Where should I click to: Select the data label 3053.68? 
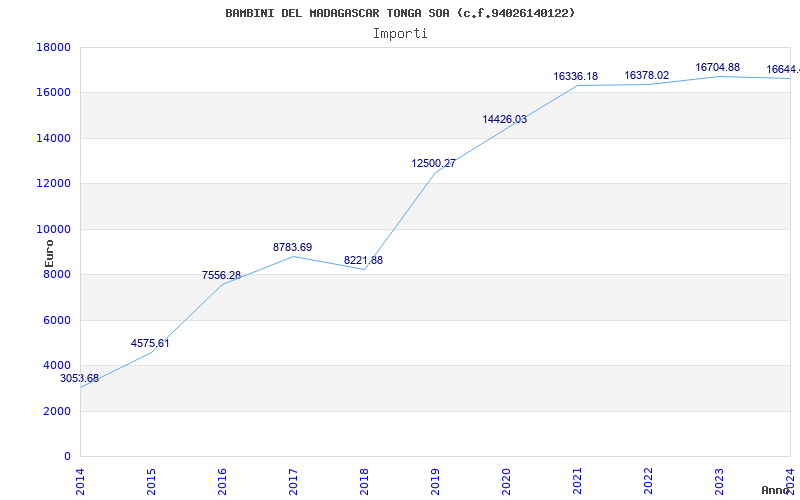(80, 379)
